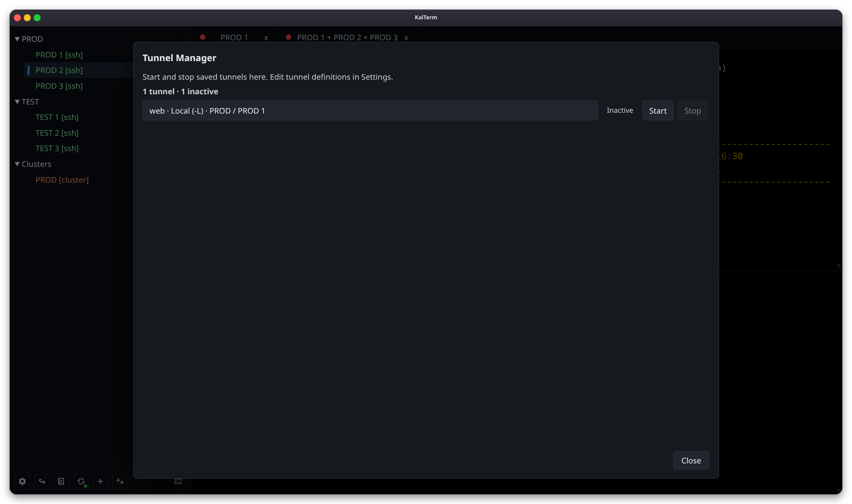Collapse the TEST group
The image size is (852, 504).
17,102
